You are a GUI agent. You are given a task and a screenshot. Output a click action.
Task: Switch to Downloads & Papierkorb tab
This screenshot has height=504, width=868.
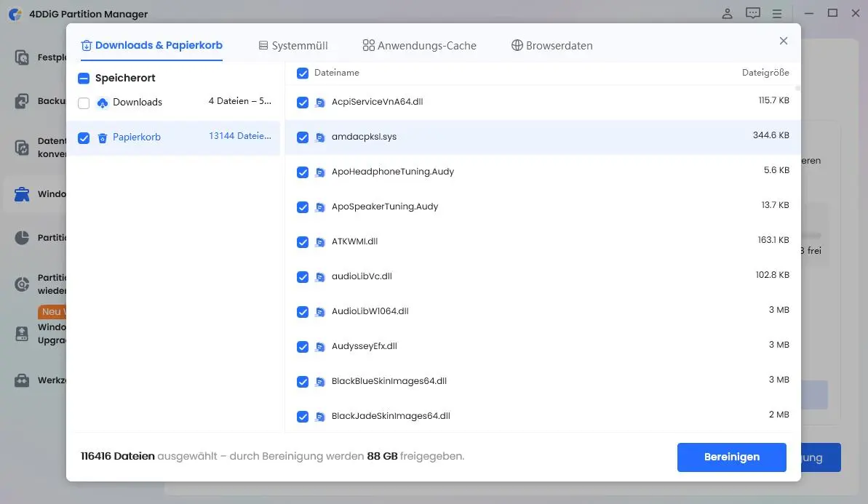(x=151, y=45)
